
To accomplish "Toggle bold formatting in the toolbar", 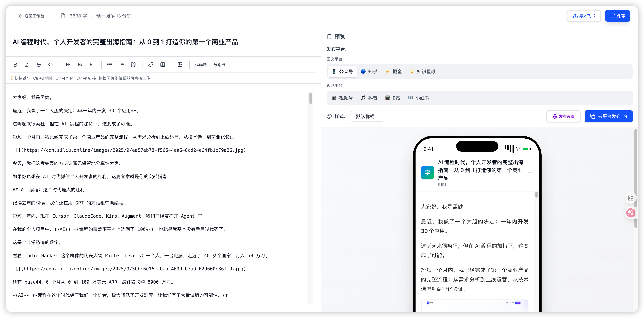I will [15, 64].
